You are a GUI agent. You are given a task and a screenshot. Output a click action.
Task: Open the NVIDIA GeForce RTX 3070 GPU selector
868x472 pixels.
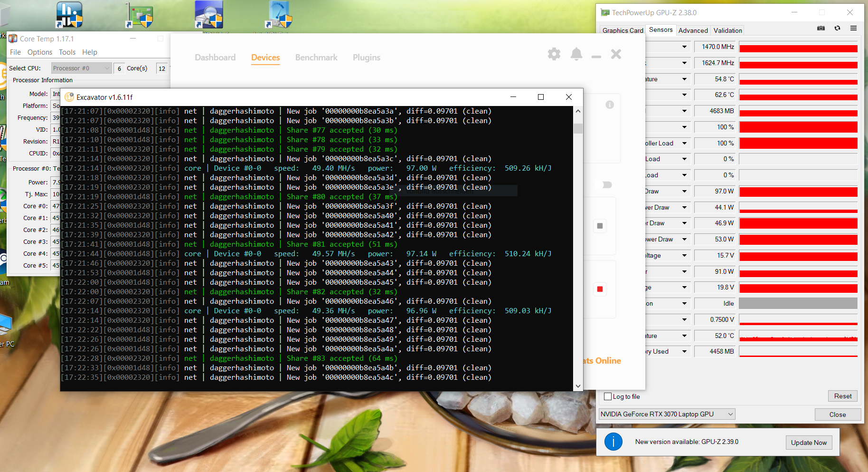tap(667, 414)
